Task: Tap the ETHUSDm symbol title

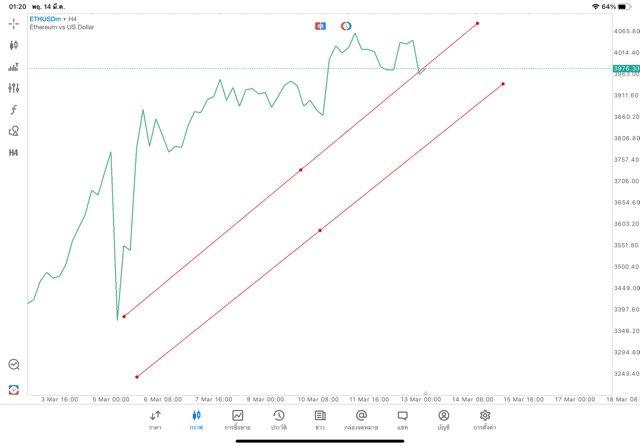Action: 46,18
